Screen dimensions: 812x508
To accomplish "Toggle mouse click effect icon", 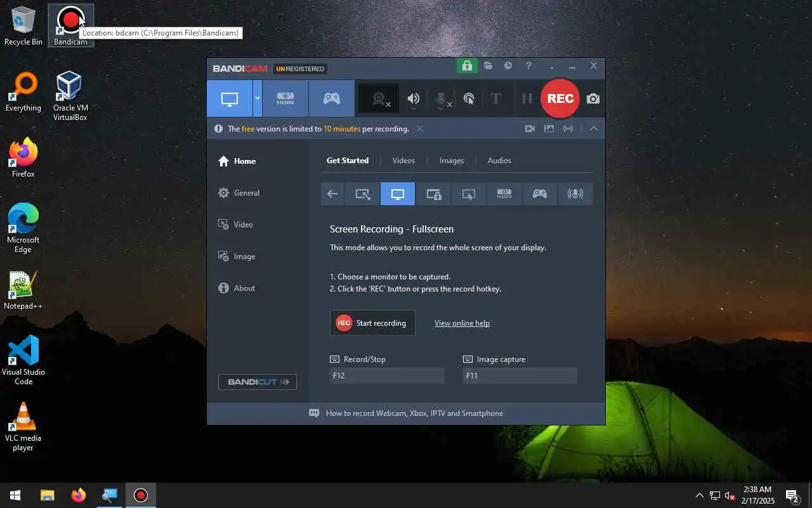I will [469, 98].
